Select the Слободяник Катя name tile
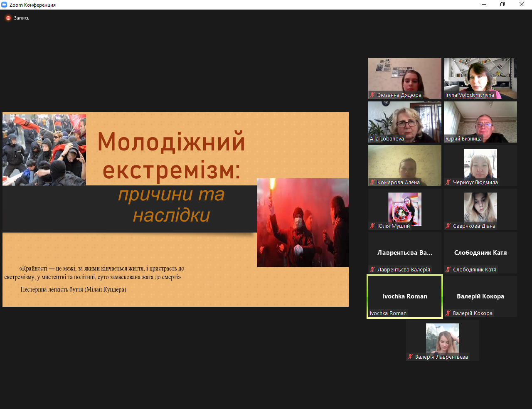The image size is (532, 409). coord(480,253)
